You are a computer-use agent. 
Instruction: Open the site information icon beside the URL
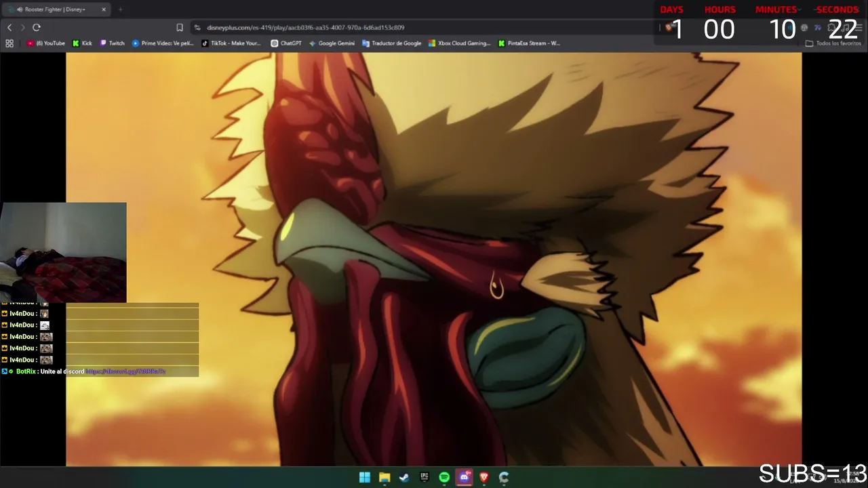click(197, 27)
